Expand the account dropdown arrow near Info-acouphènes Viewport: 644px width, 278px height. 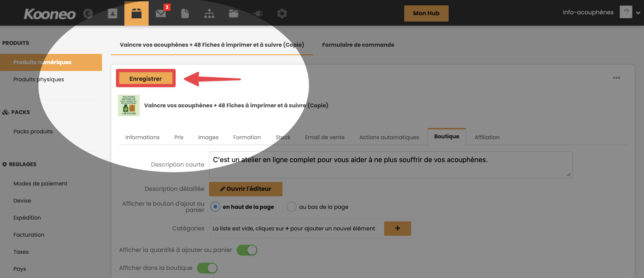pos(638,13)
